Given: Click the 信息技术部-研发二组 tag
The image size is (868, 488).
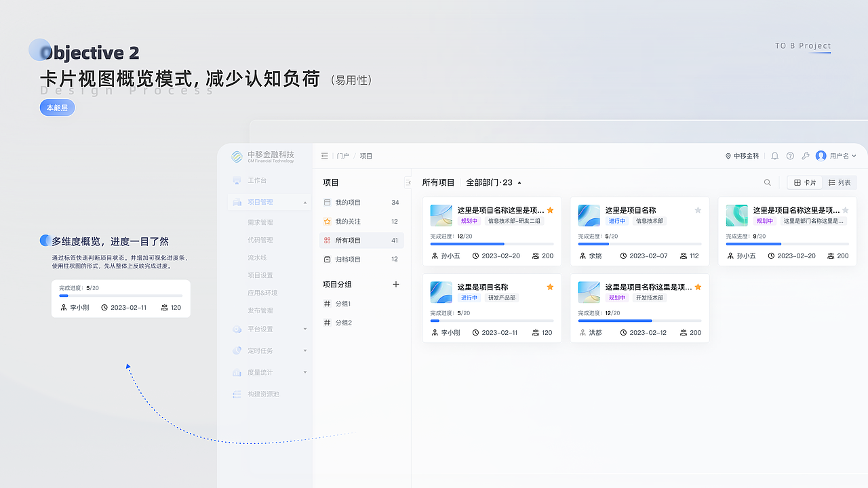Looking at the screenshot, I should tap(514, 221).
